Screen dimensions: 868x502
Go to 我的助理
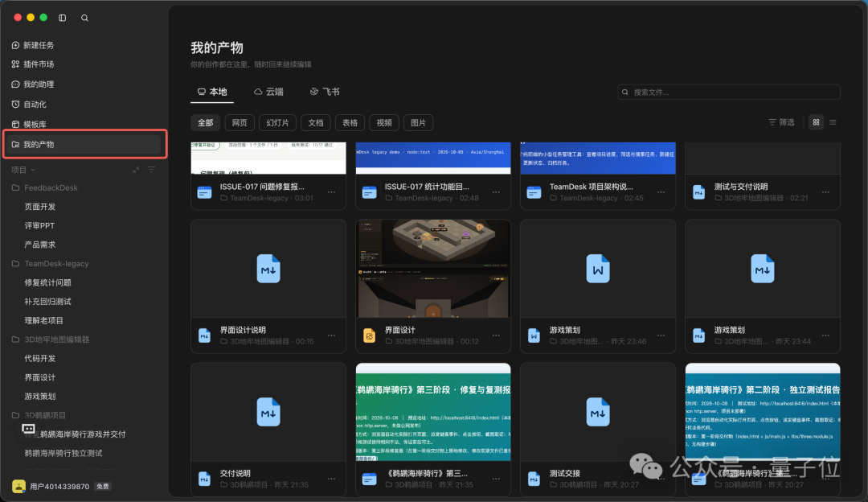coord(33,84)
